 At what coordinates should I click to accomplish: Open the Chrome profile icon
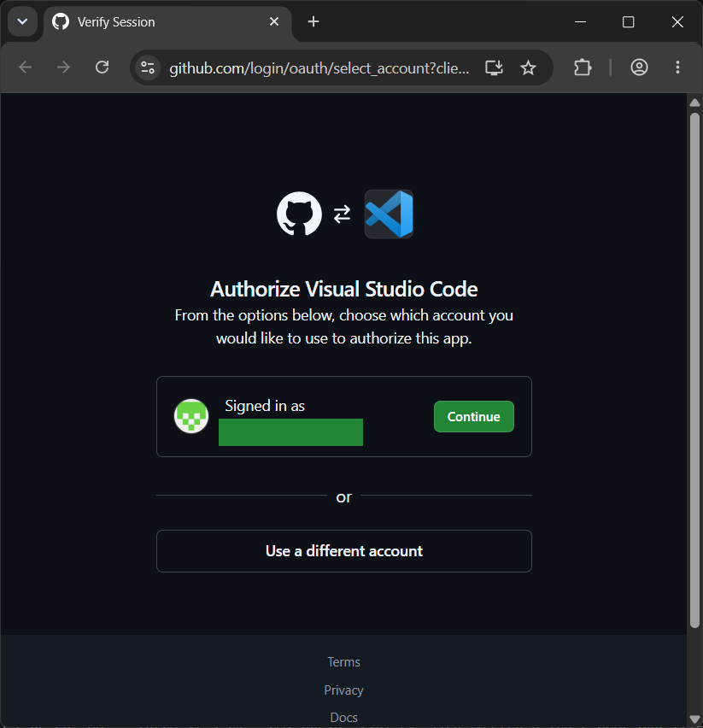(x=639, y=68)
